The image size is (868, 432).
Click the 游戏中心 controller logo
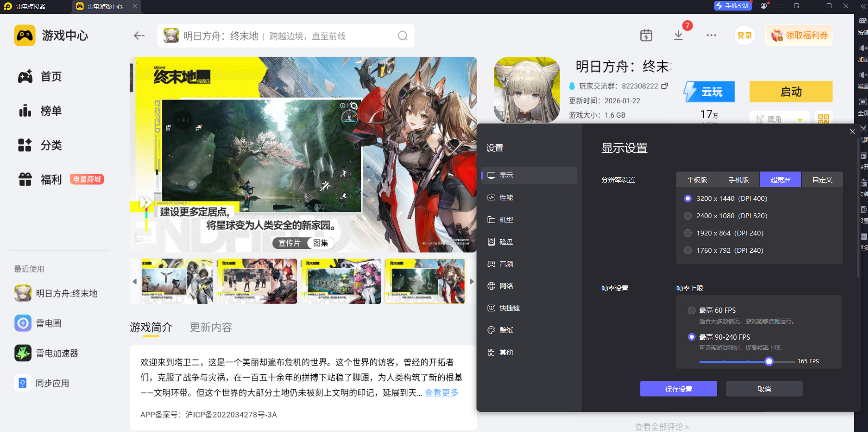coord(24,36)
